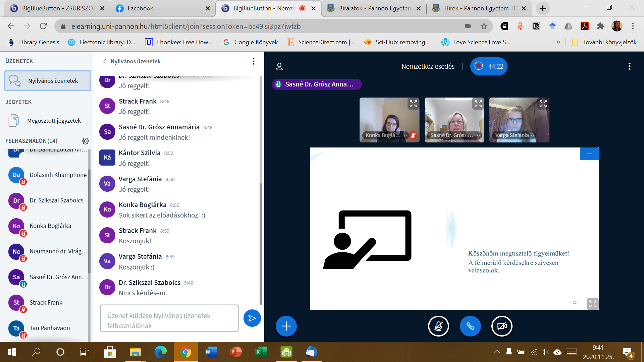Click the leave audio phone button
The width and height of the screenshot is (644, 362).
[470, 326]
